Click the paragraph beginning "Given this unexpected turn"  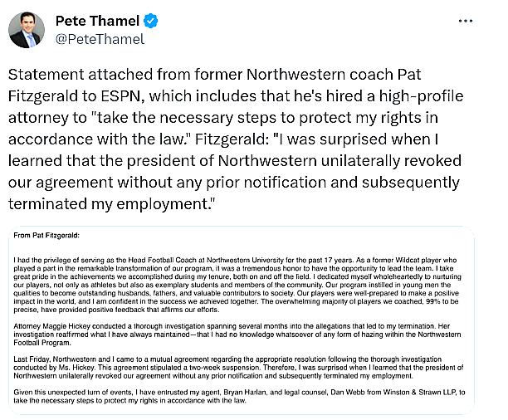click(x=241, y=398)
